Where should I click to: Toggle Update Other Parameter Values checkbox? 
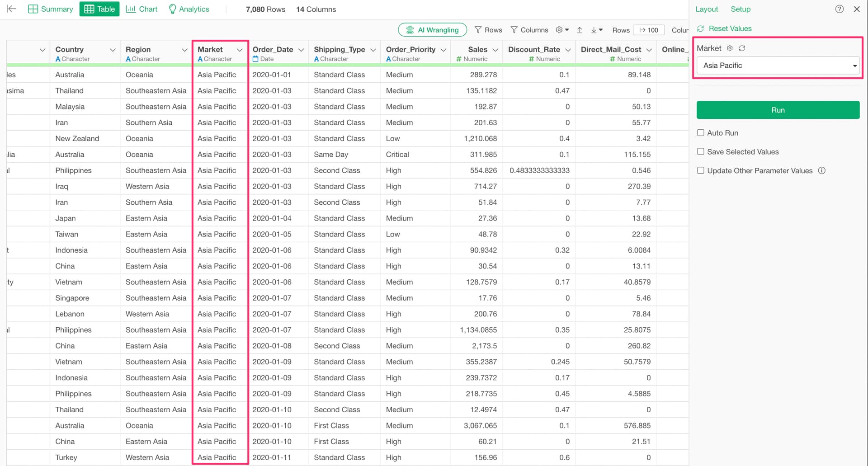[x=701, y=171]
